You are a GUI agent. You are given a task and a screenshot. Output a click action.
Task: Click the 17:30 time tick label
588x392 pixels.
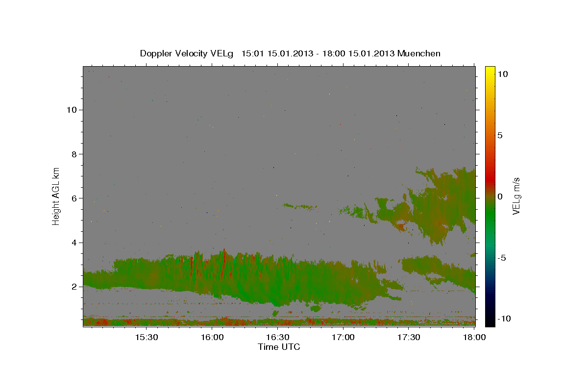tap(409, 337)
